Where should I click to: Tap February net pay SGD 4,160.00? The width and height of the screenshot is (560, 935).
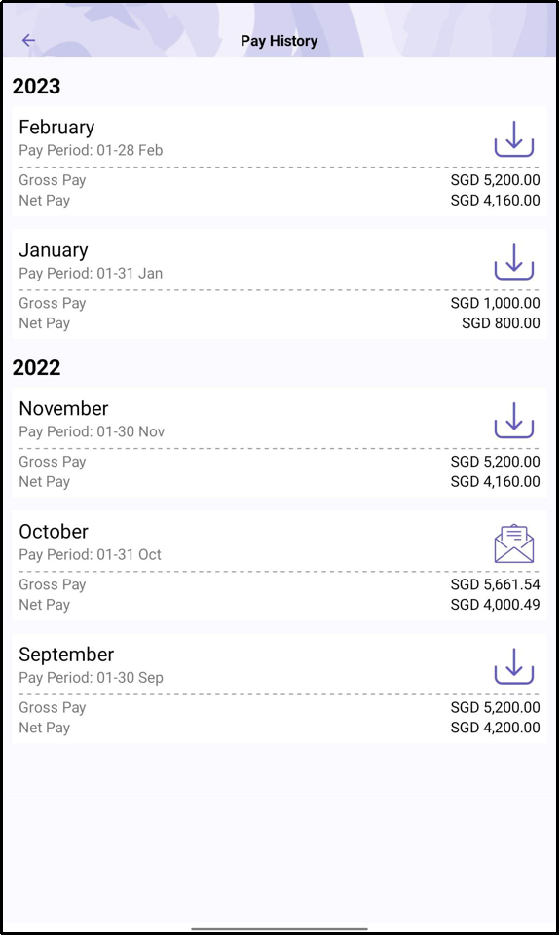[x=495, y=201]
